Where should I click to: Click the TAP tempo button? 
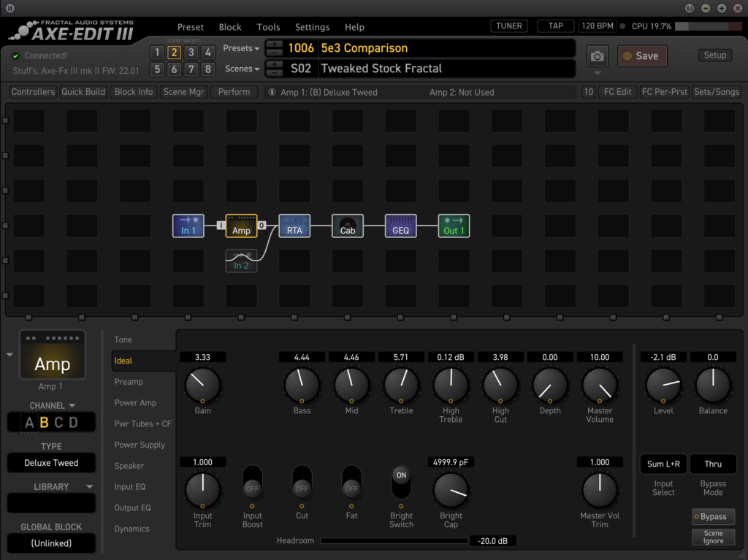coord(555,26)
